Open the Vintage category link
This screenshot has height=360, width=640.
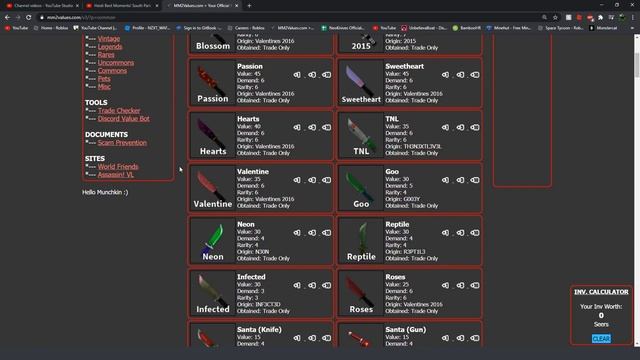click(109, 39)
